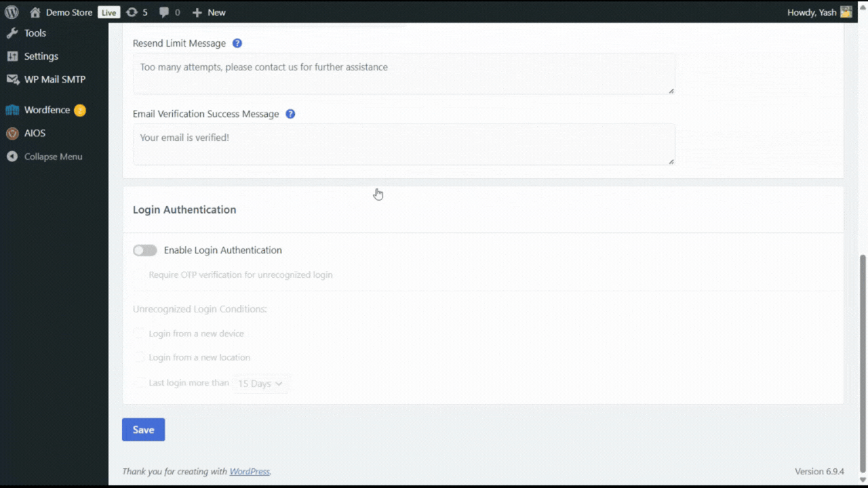The image size is (868, 488).
Task: Open the WP Mail SMTP menu
Action: [54, 79]
